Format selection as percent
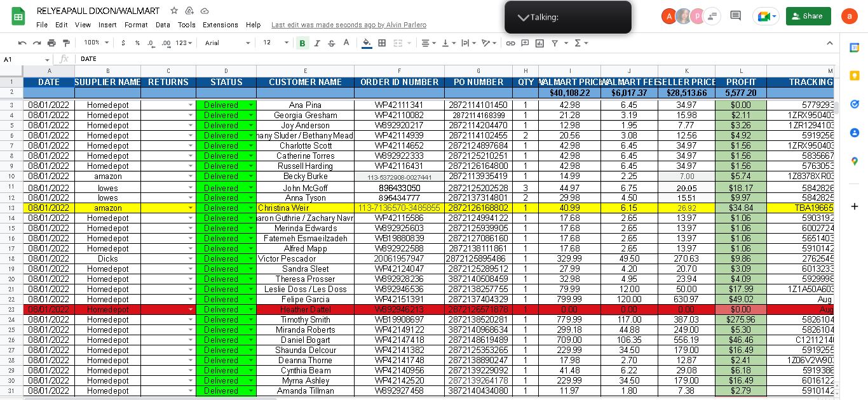The height and width of the screenshot is (400, 868). click(x=137, y=43)
